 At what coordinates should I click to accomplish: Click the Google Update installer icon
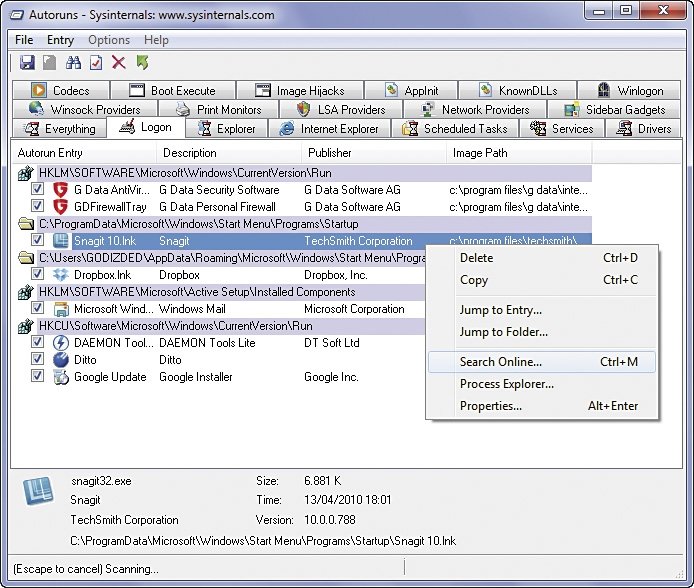click(60, 377)
